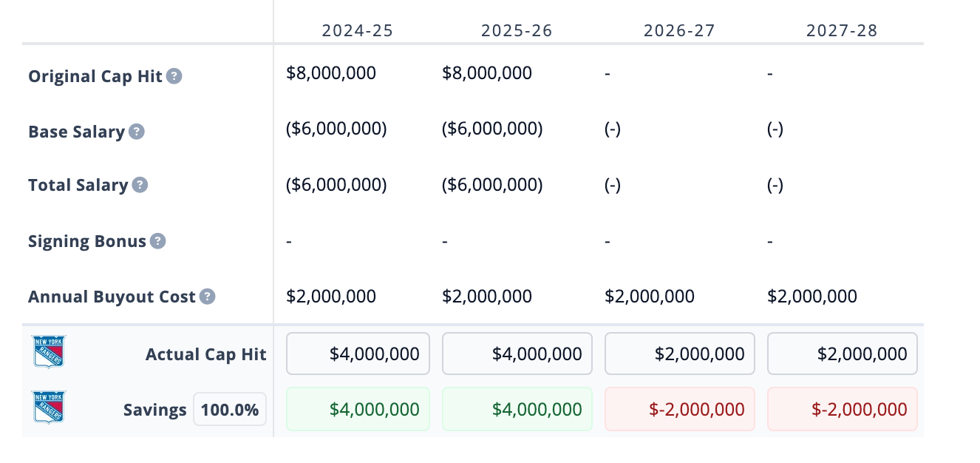Click help icon beside Total Salary
Image resolution: width=980 pixels, height=463 pixels.
(140, 185)
